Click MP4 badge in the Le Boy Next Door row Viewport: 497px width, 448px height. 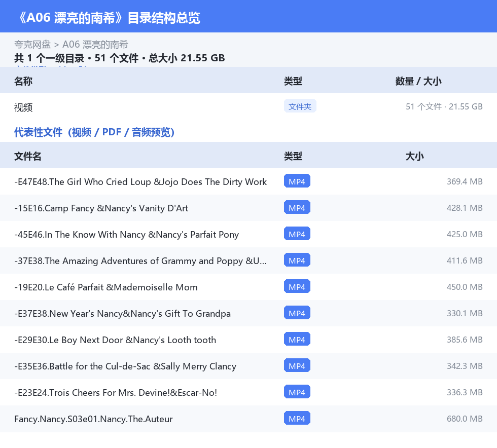point(297,339)
